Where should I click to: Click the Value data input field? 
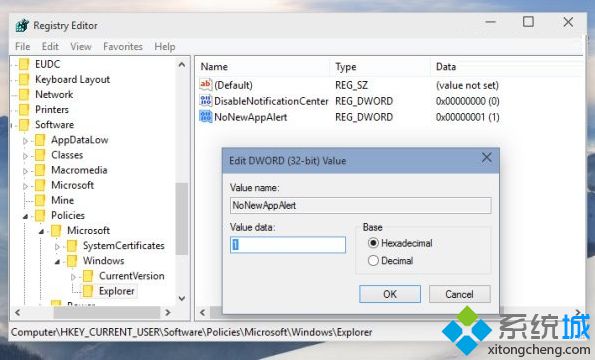coord(288,245)
